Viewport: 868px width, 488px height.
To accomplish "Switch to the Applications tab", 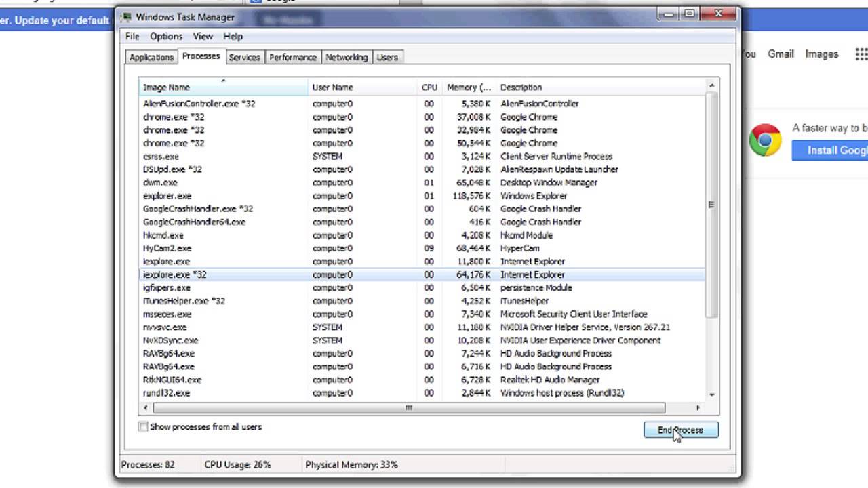I will [151, 58].
